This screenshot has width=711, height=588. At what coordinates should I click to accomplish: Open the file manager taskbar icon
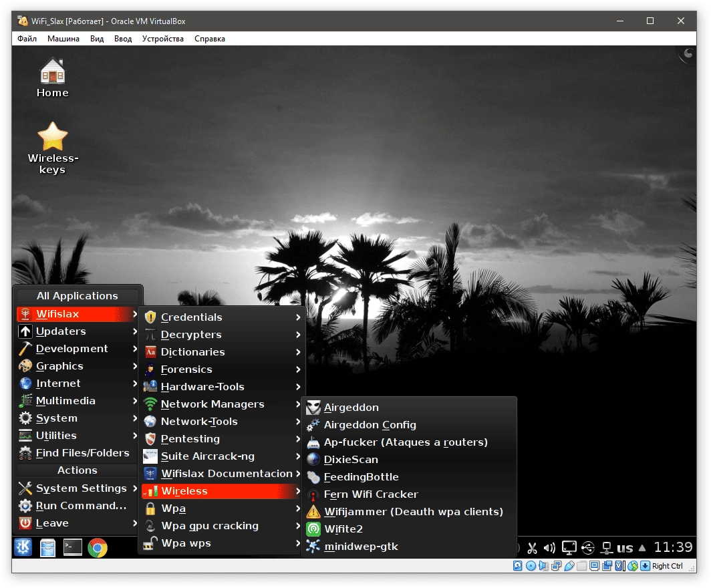[x=47, y=547]
